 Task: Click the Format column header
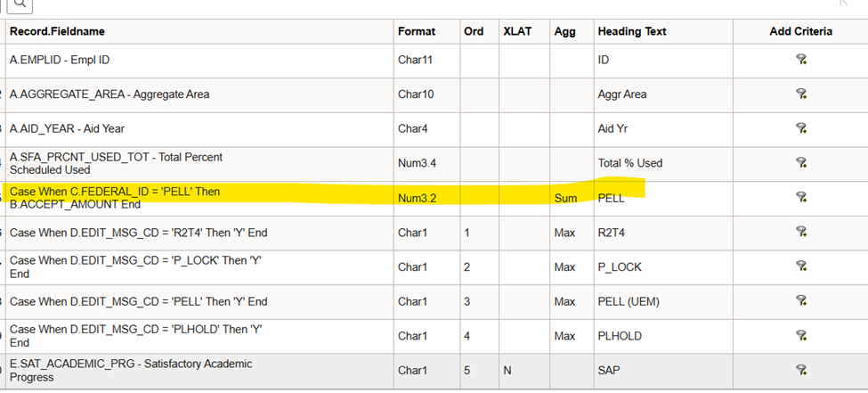(417, 31)
